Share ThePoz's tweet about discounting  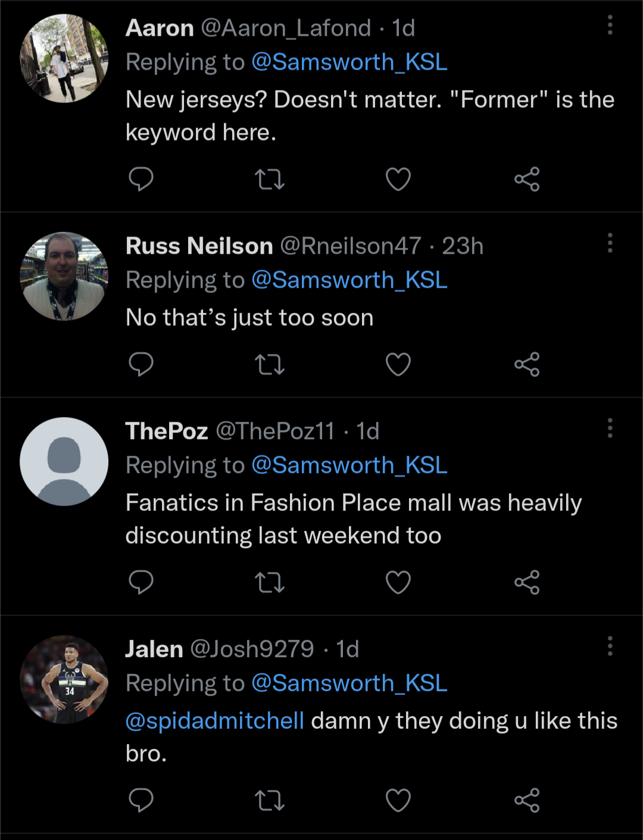(x=527, y=582)
